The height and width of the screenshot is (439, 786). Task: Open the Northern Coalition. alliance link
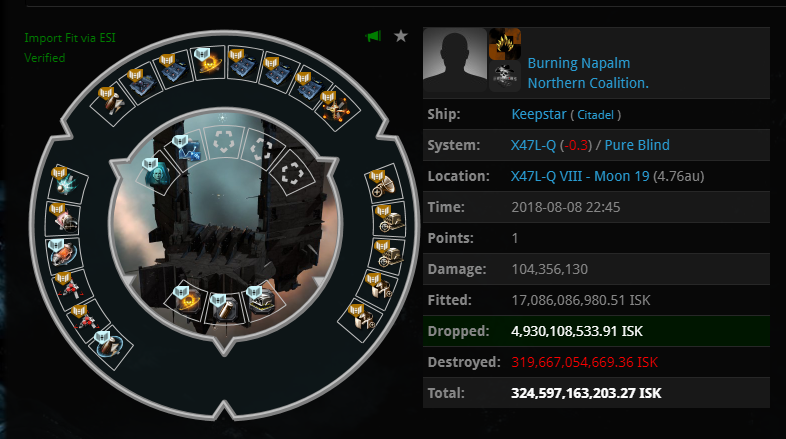[588, 83]
